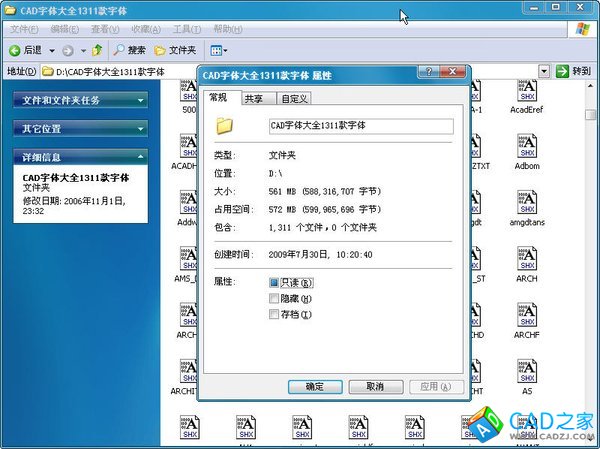Screen dimensions: 600x449
Task: Open the Favorites (收藏) menu
Action: click(x=146, y=29)
